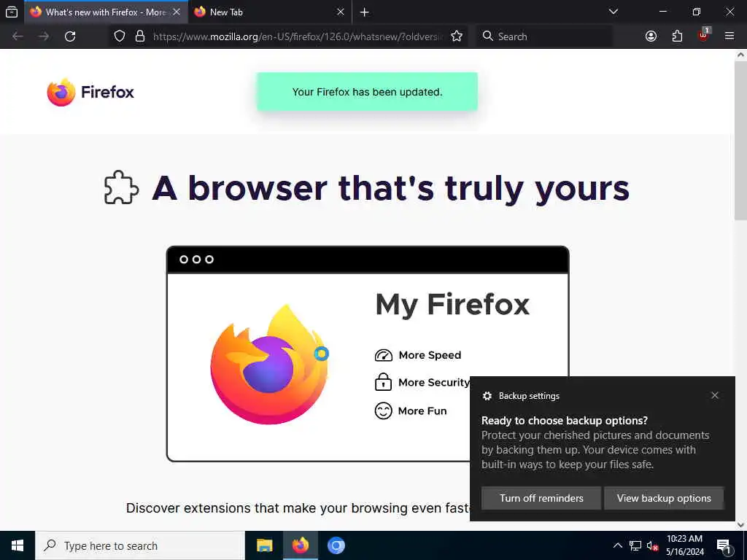The width and height of the screenshot is (747, 560).
Task: Click the large Firefox logo illustration
Action: [270, 365]
